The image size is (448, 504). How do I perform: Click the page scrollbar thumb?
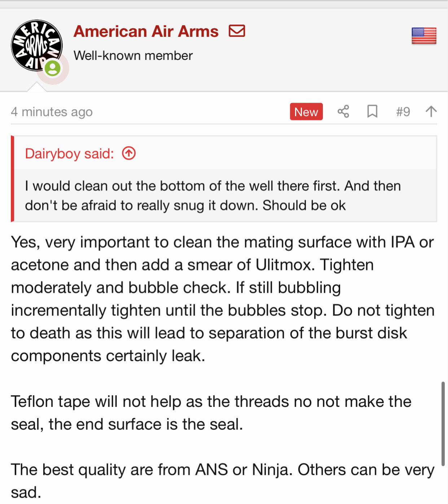443,424
